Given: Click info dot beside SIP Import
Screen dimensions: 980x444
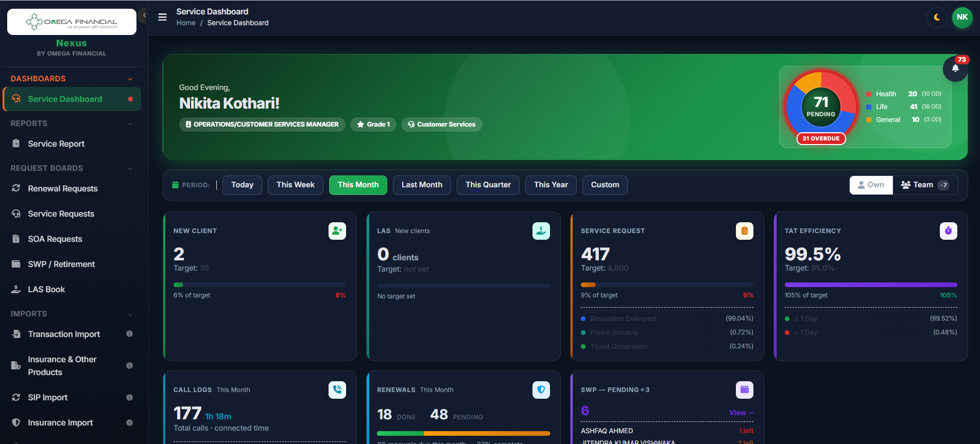Looking at the screenshot, I should click(129, 397).
